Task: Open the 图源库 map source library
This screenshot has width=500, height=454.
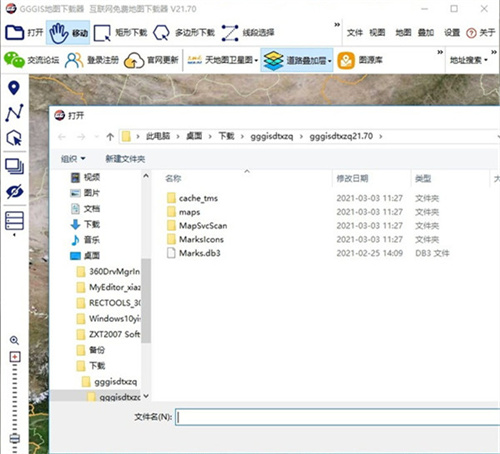Action: (x=360, y=60)
